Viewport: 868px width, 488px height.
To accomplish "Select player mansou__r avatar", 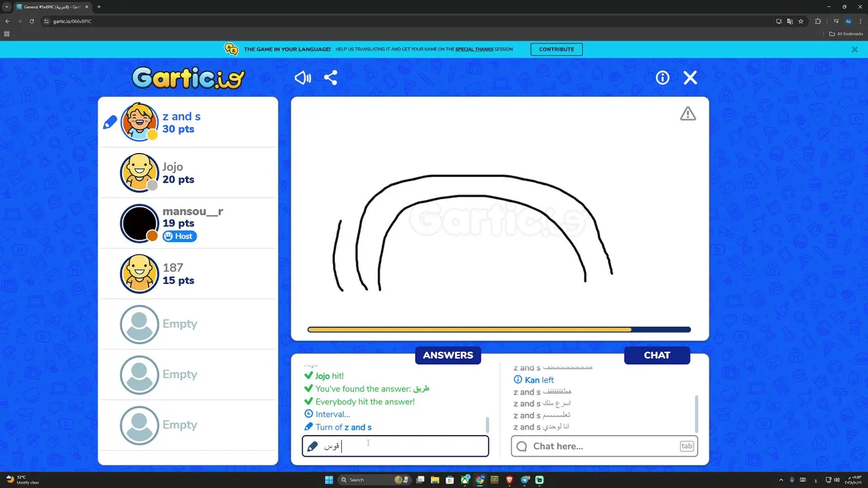I will pos(139,223).
